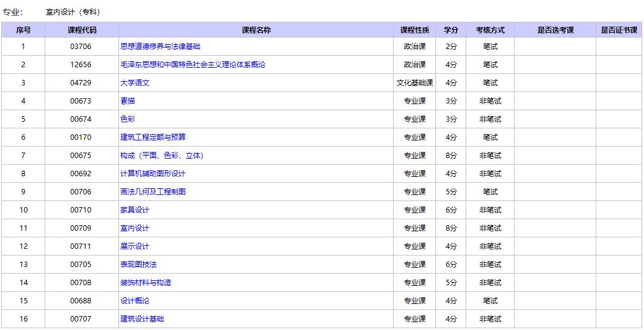Open the 表现图技法 course link
Image resolution: width=644 pixels, height=330 pixels.
(x=138, y=264)
